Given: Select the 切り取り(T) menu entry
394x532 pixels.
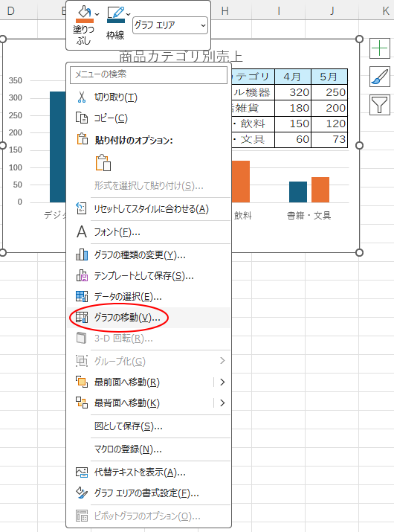Looking at the screenshot, I should click(x=149, y=97).
